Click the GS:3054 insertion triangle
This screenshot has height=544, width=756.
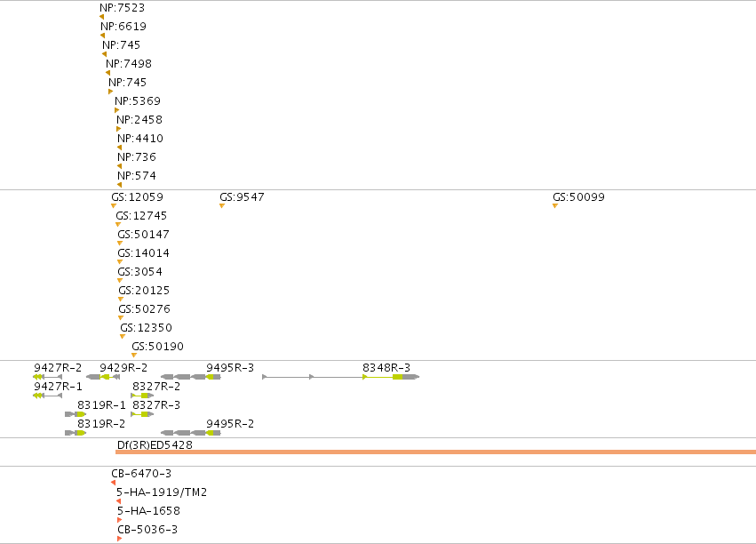[x=120, y=281]
